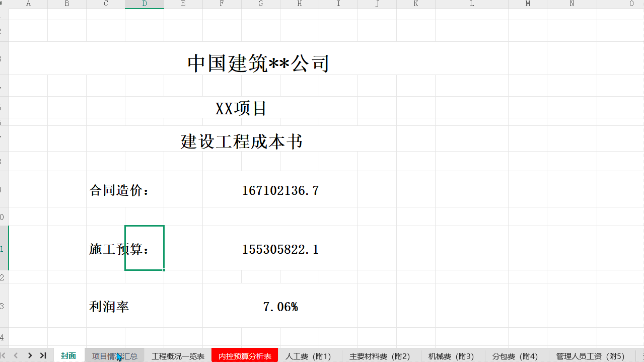Select column J header
The image size is (644, 362).
point(377,4)
